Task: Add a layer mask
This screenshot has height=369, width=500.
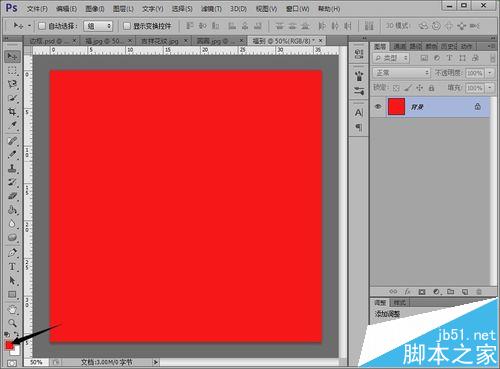Action: [x=422, y=292]
